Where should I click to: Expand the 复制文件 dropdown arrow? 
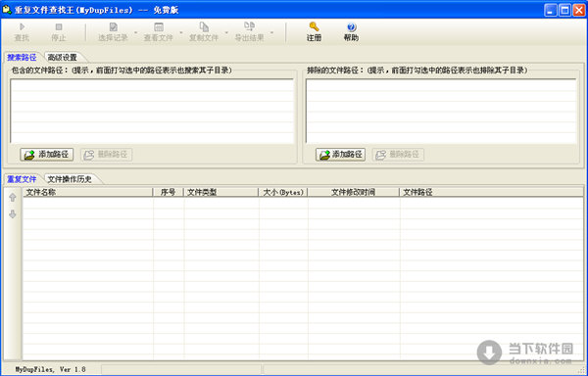(x=226, y=32)
